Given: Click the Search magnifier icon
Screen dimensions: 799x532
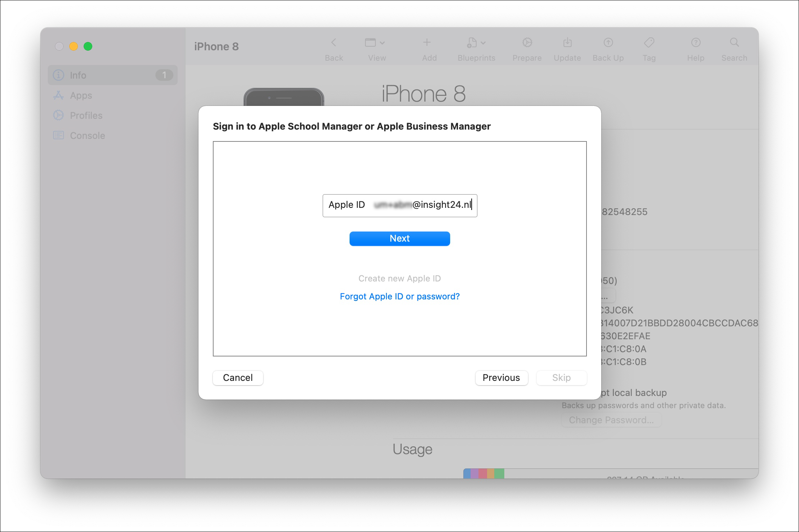Looking at the screenshot, I should [x=734, y=43].
